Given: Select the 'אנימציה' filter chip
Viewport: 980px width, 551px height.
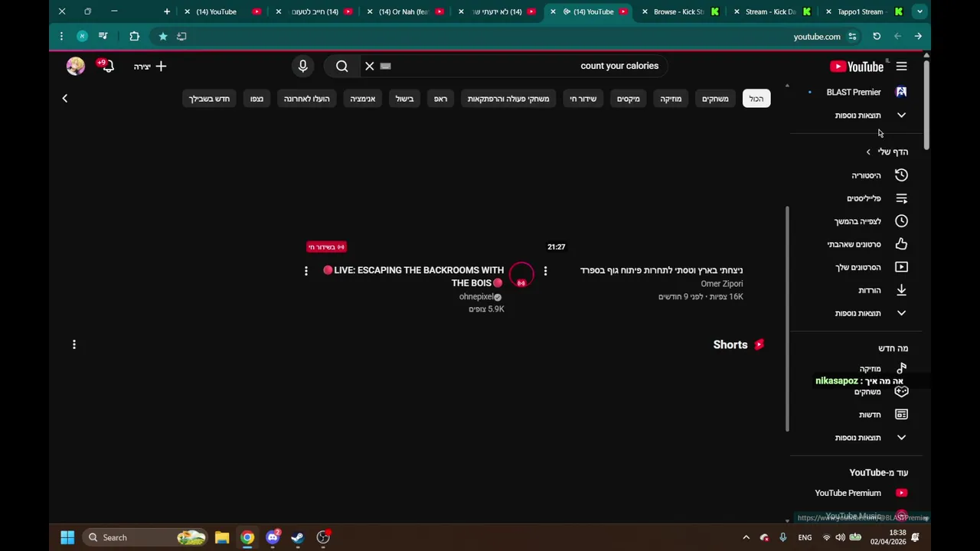Looking at the screenshot, I should (363, 99).
